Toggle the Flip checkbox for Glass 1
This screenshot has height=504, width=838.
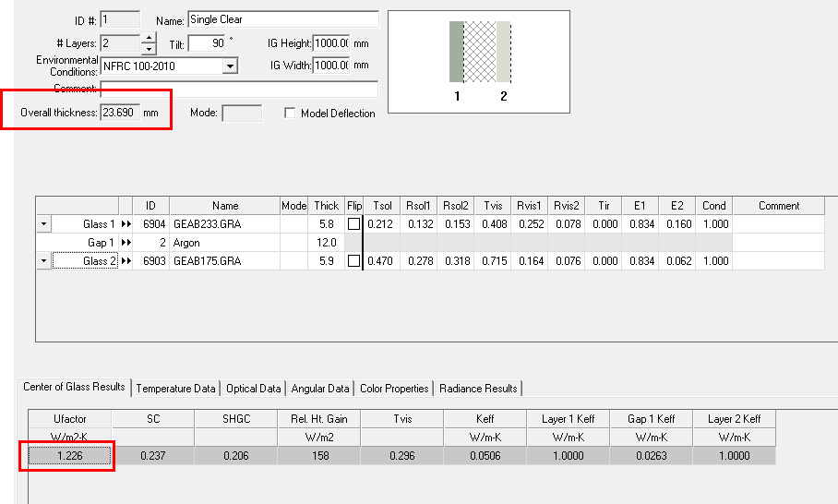[353, 224]
